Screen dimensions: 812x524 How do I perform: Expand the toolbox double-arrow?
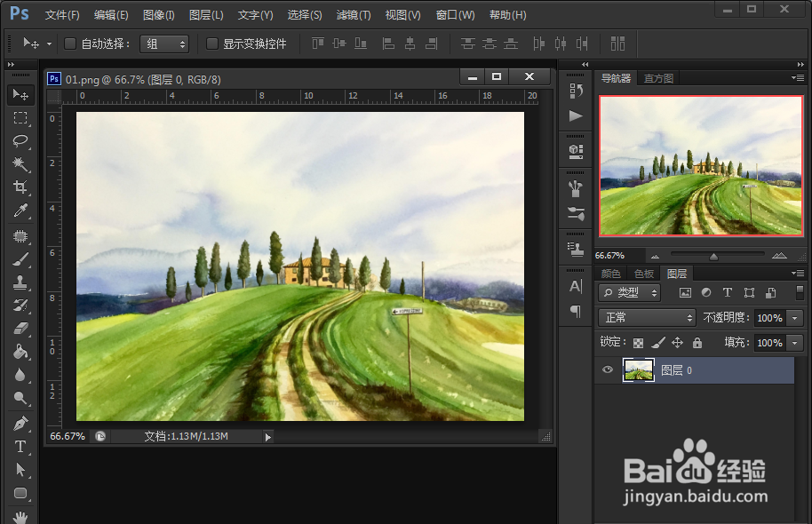point(11,65)
